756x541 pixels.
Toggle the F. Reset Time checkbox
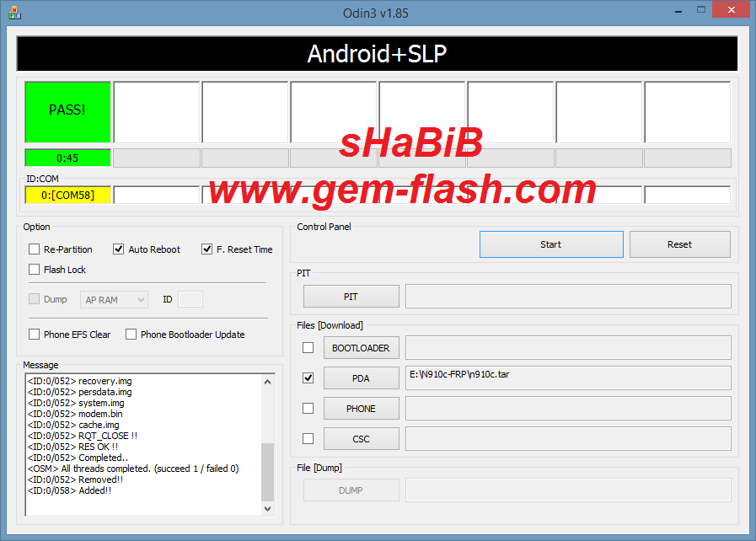coord(206,249)
